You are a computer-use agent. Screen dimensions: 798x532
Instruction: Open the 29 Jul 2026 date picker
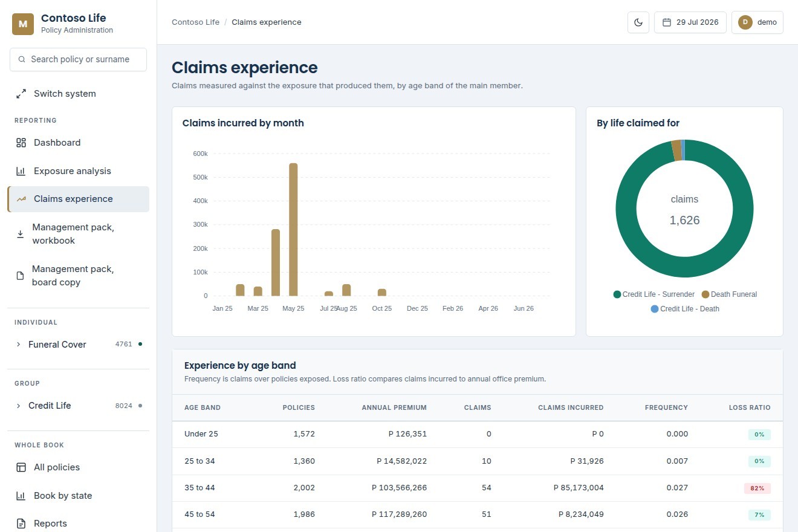click(x=690, y=22)
